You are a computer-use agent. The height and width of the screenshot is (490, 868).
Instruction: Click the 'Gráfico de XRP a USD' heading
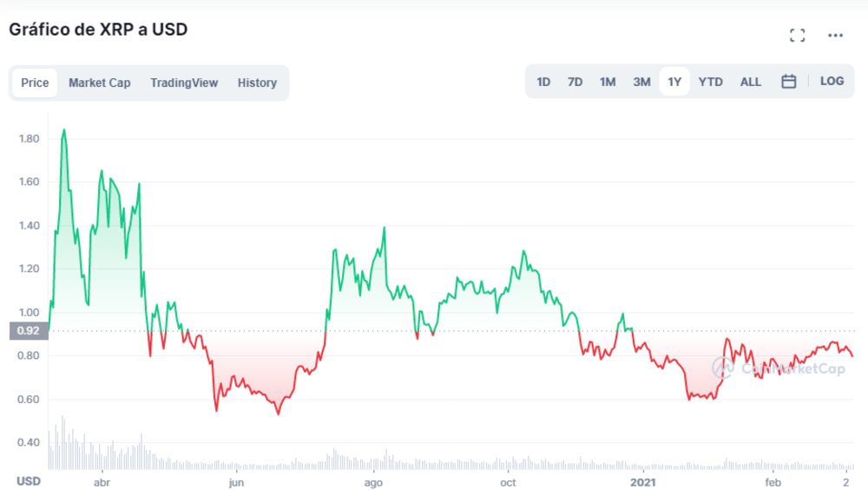(x=99, y=30)
